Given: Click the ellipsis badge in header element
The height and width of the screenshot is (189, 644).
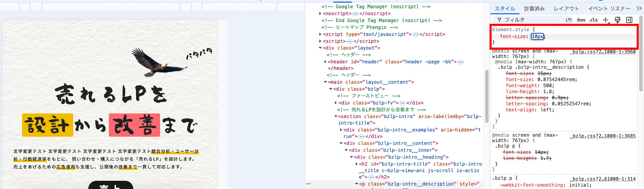Looking at the screenshot, I should tap(461, 62).
